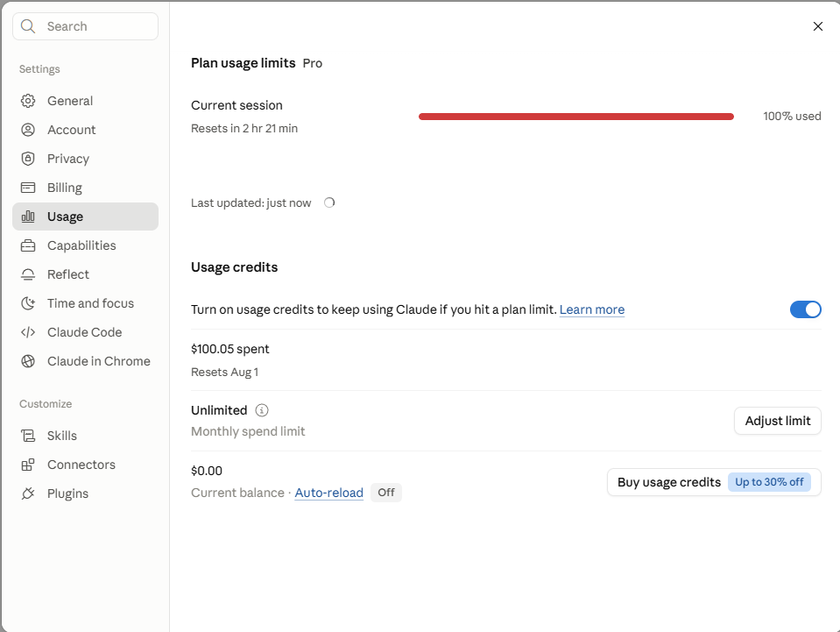Open Account settings
This screenshot has height=632, width=840.
coord(85,130)
